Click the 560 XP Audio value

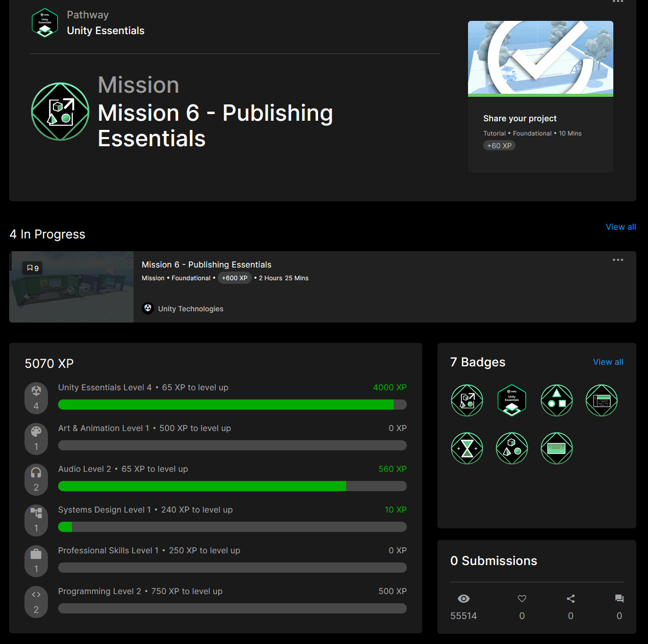coord(393,469)
